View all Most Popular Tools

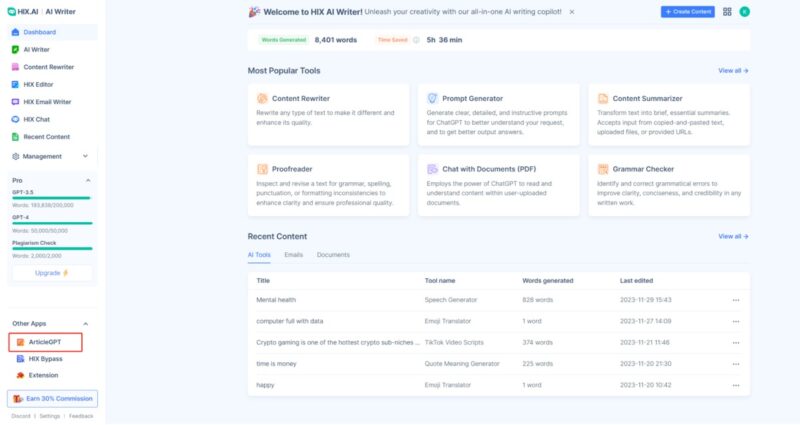click(x=733, y=70)
